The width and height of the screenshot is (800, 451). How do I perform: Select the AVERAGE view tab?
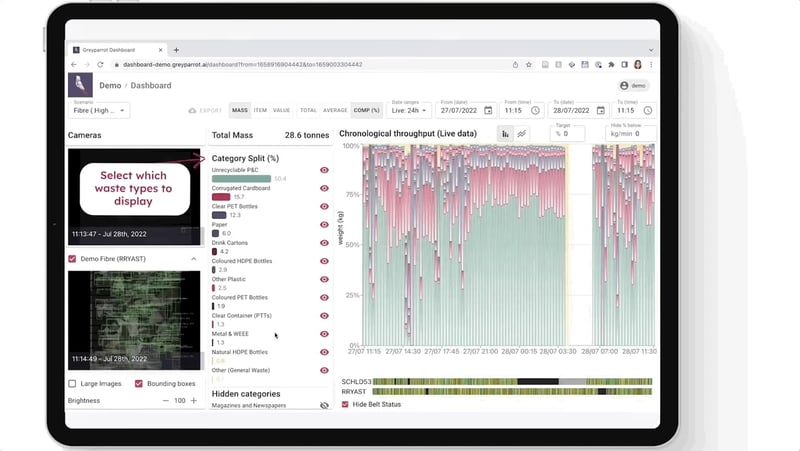point(335,110)
